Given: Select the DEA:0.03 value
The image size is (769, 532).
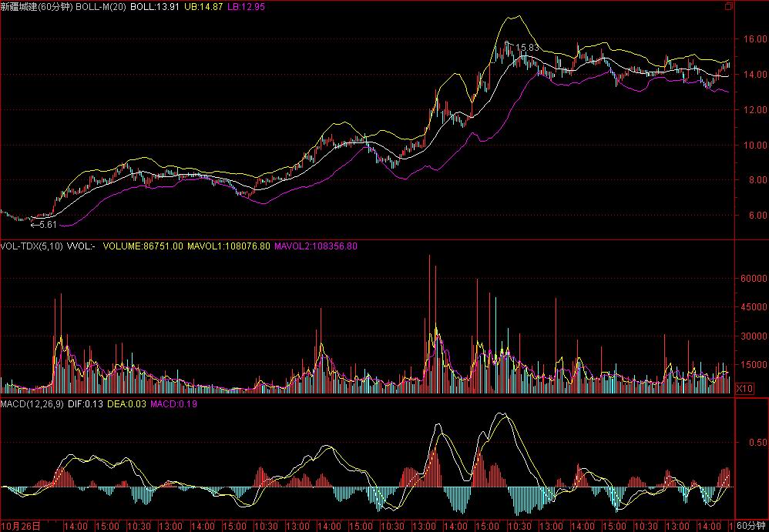Looking at the screenshot, I should (x=126, y=404).
